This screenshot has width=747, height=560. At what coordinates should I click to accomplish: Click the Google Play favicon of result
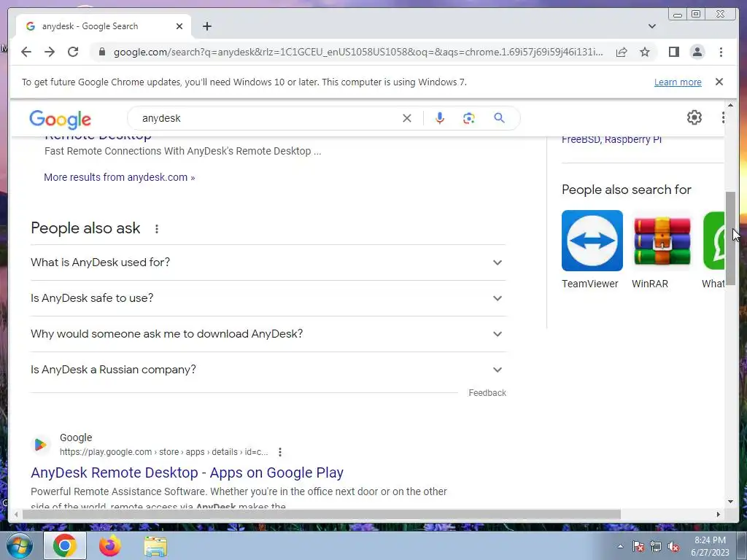[41, 445]
